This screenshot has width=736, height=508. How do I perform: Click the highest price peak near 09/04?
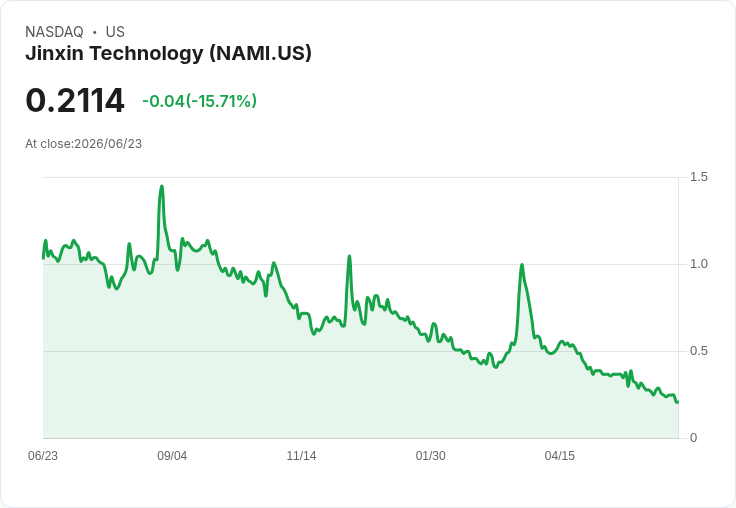[162, 186]
